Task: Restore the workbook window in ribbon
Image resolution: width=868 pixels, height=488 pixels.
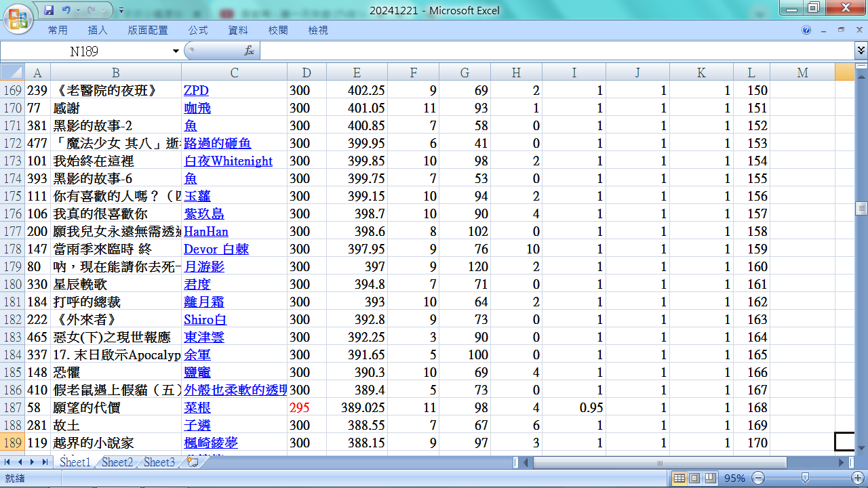Action: coord(841,30)
